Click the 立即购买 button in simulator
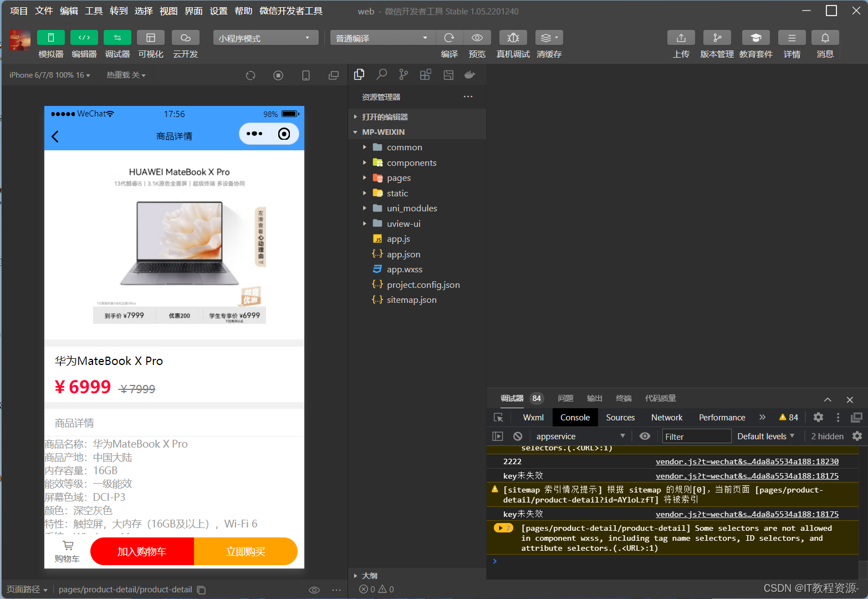This screenshot has height=599, width=868. [246, 551]
